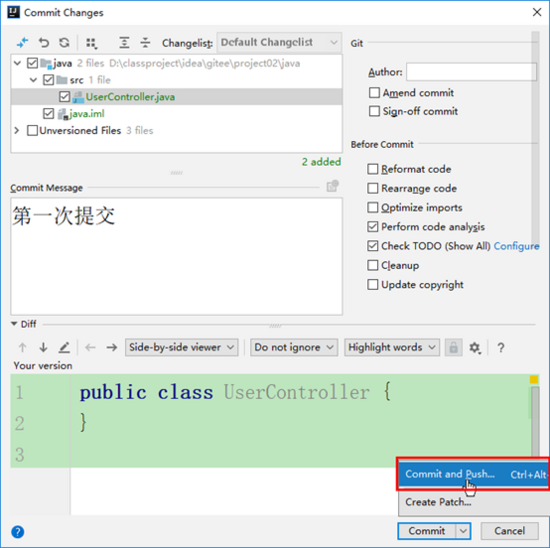Click the diff viewer help question mark

501,348
